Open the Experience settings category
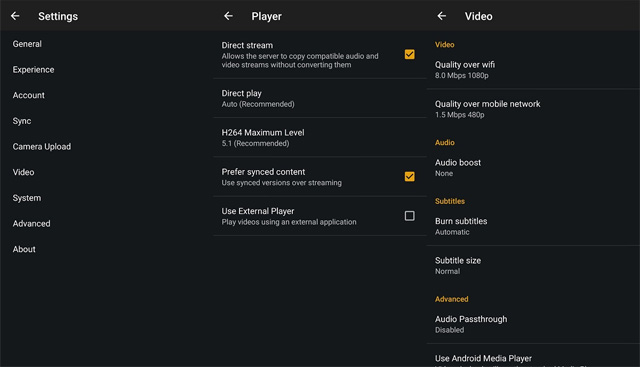The width and height of the screenshot is (640, 367). click(33, 70)
